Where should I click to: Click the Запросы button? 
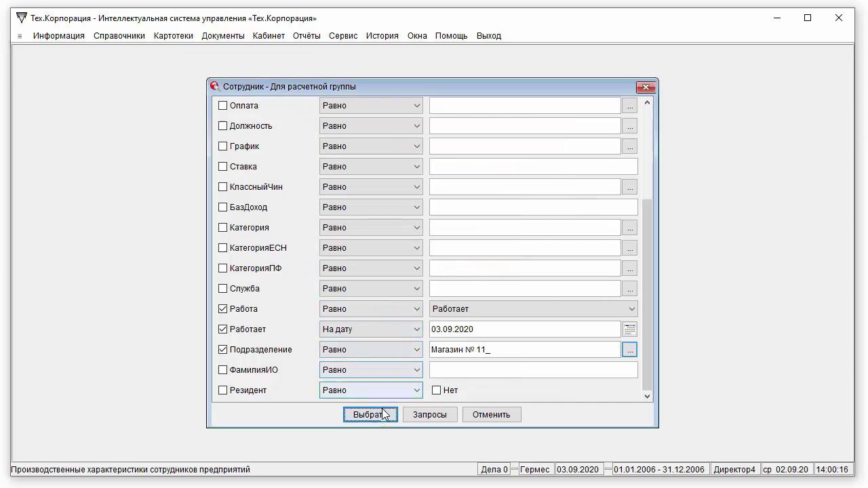click(430, 415)
